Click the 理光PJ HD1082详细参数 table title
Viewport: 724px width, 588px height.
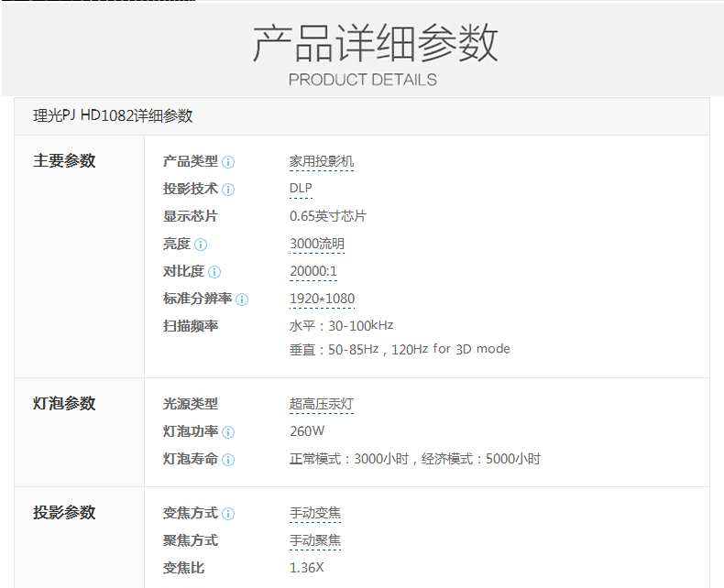[x=113, y=116]
